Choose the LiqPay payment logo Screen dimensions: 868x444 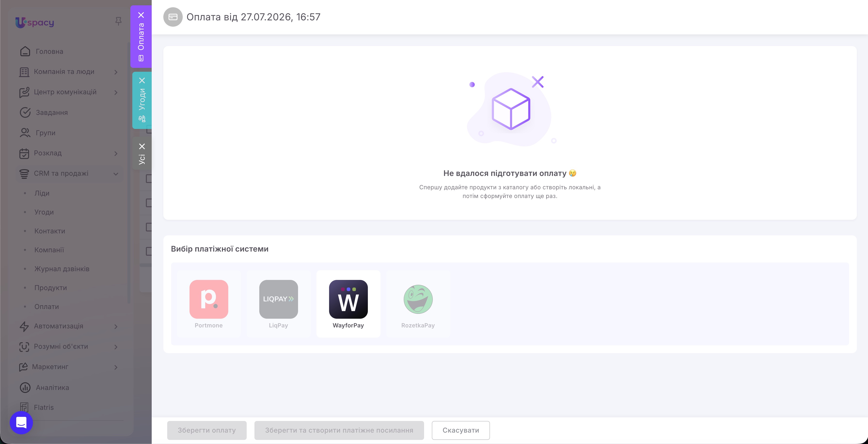coord(278,299)
